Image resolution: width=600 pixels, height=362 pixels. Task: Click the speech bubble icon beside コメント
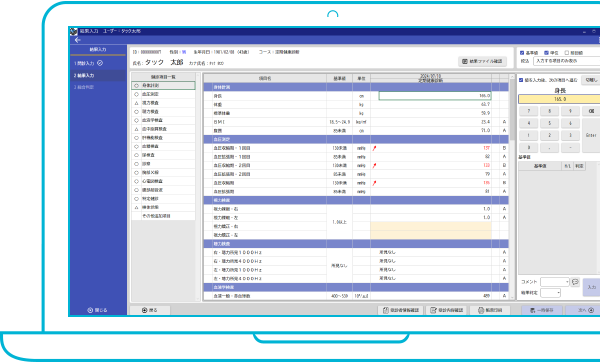(575, 282)
